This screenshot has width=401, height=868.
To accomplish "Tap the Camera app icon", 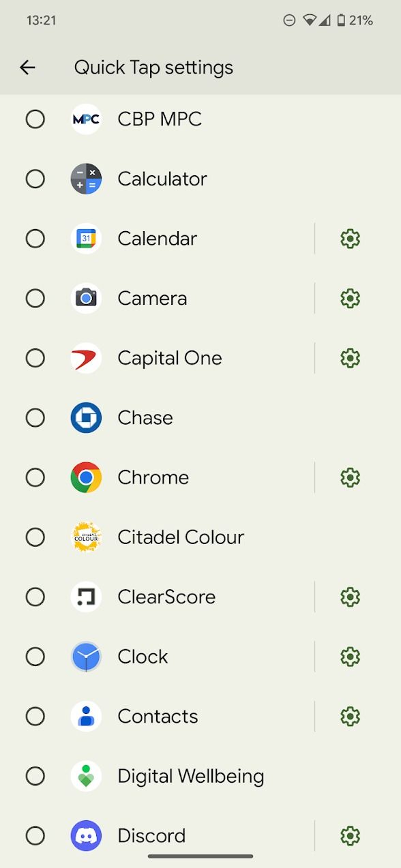I will pos(85,298).
